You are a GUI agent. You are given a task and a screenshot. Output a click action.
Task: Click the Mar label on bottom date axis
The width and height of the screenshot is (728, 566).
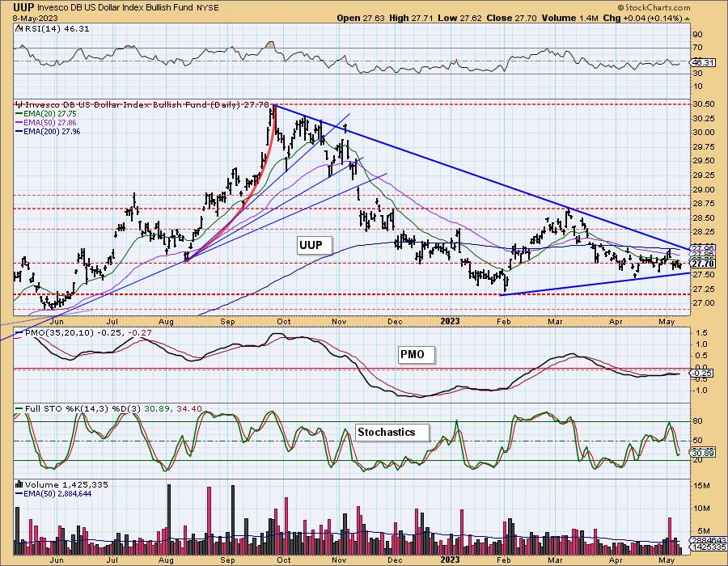tap(555, 560)
